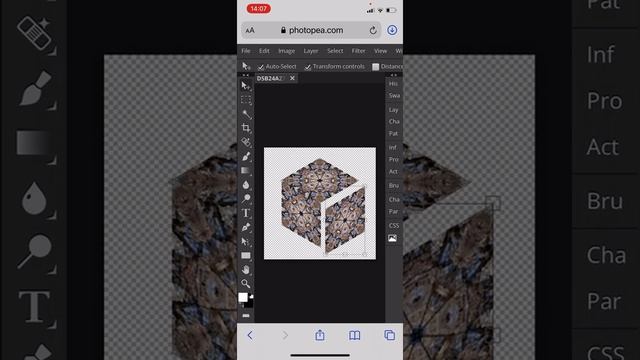Enable the Distance checkbox
Image resolution: width=640 pixels, height=360 pixels.
tap(376, 67)
